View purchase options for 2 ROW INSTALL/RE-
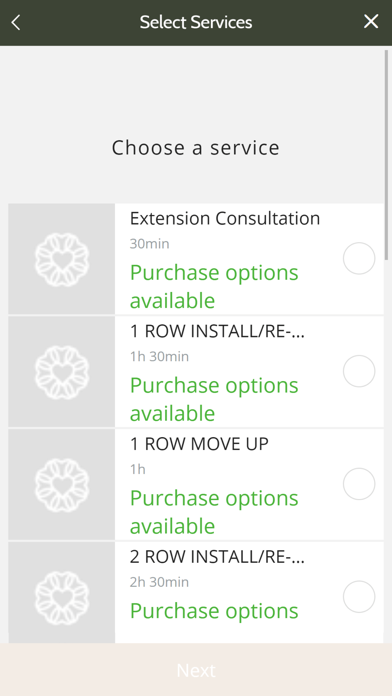392x696 pixels. coord(214,611)
